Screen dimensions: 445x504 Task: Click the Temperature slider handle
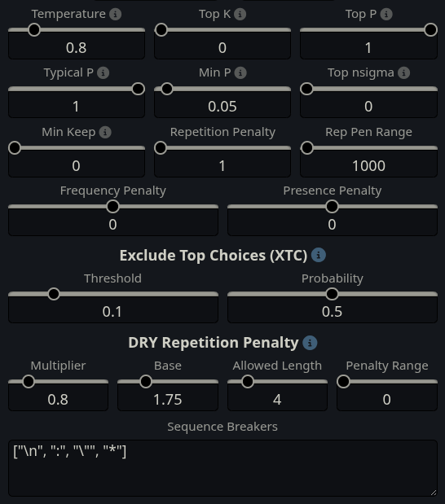(34, 30)
